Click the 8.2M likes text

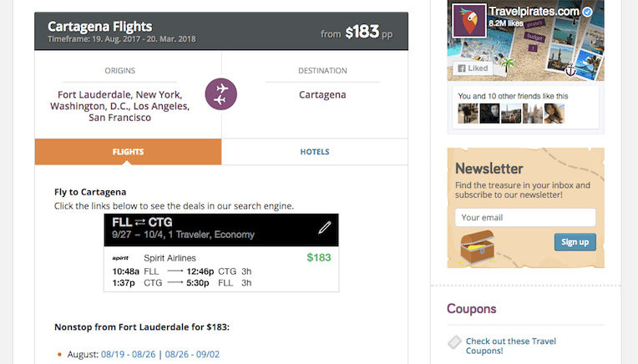point(506,23)
